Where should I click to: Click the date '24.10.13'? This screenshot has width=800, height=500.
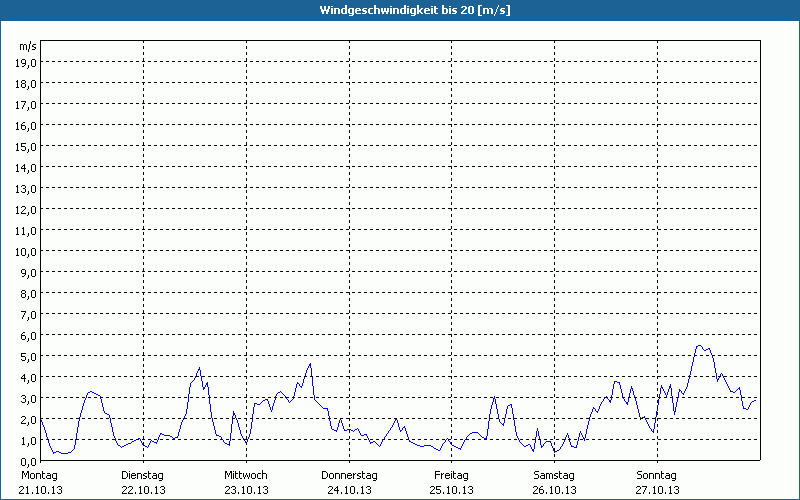tap(349, 490)
